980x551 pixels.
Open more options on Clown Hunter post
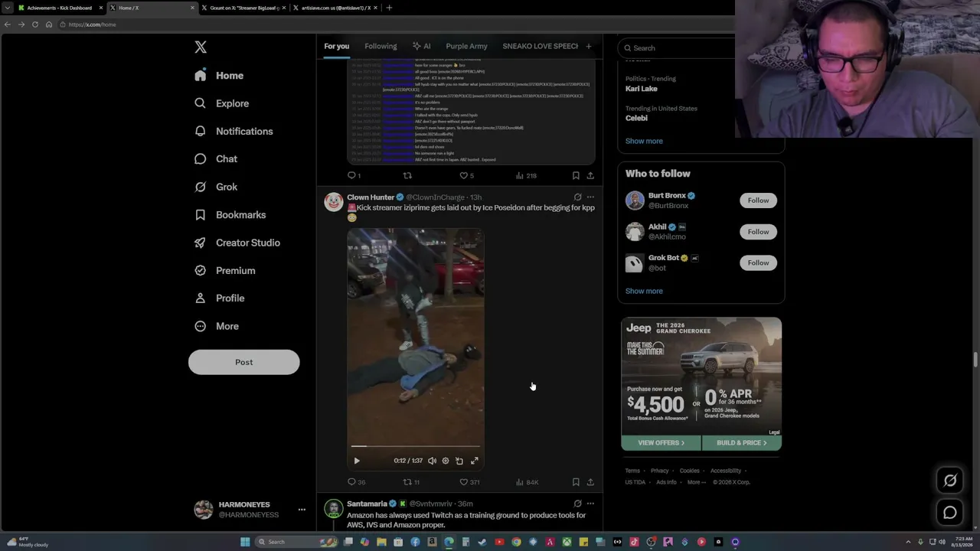(x=590, y=197)
